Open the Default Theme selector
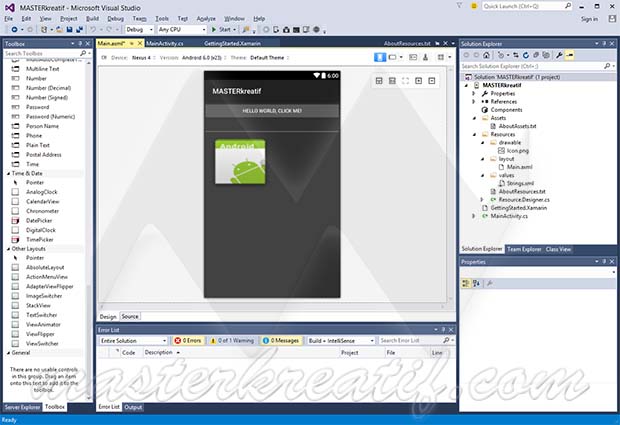 pos(269,58)
